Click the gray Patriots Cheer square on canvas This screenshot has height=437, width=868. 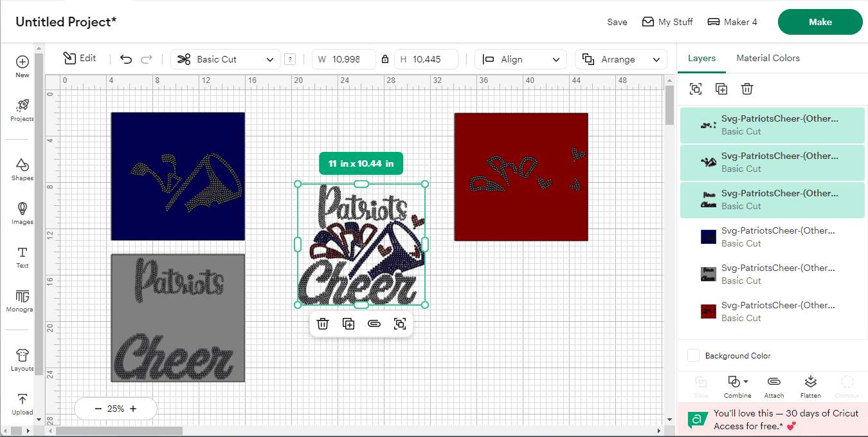[x=178, y=318]
